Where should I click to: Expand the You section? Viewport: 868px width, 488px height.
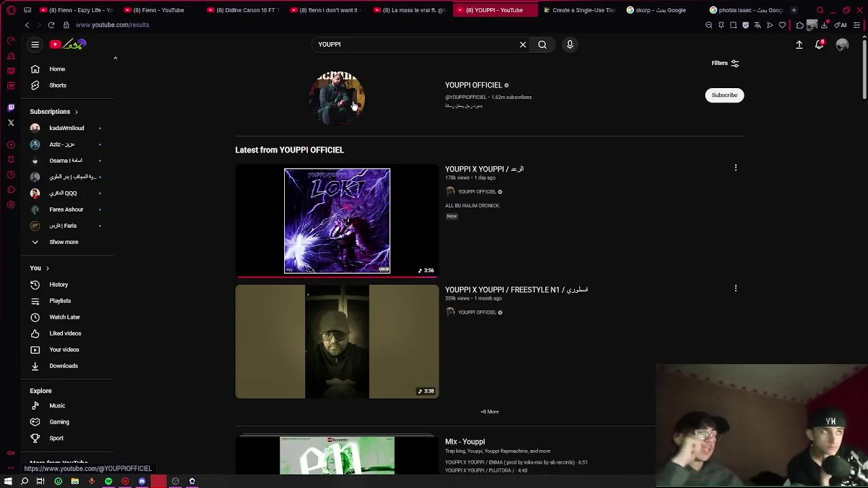(x=39, y=268)
